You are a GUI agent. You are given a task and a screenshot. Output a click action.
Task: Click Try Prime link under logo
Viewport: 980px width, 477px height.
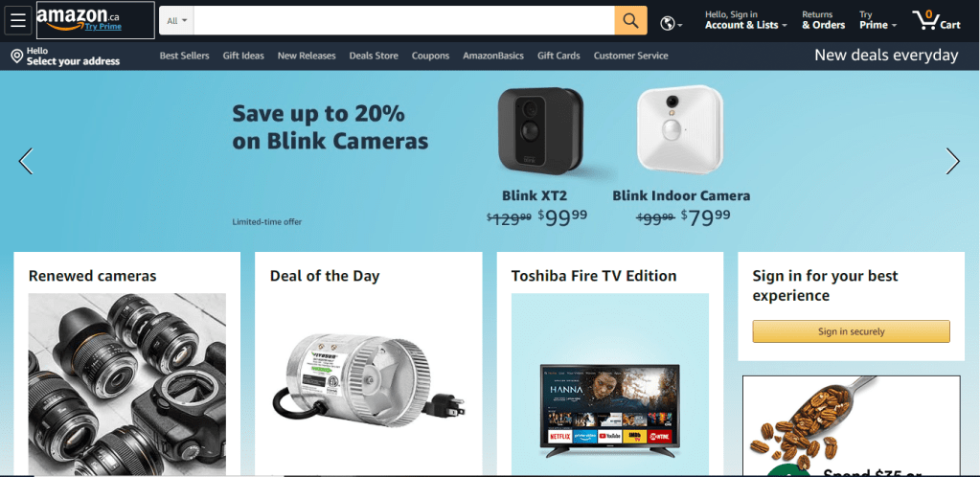point(103,27)
